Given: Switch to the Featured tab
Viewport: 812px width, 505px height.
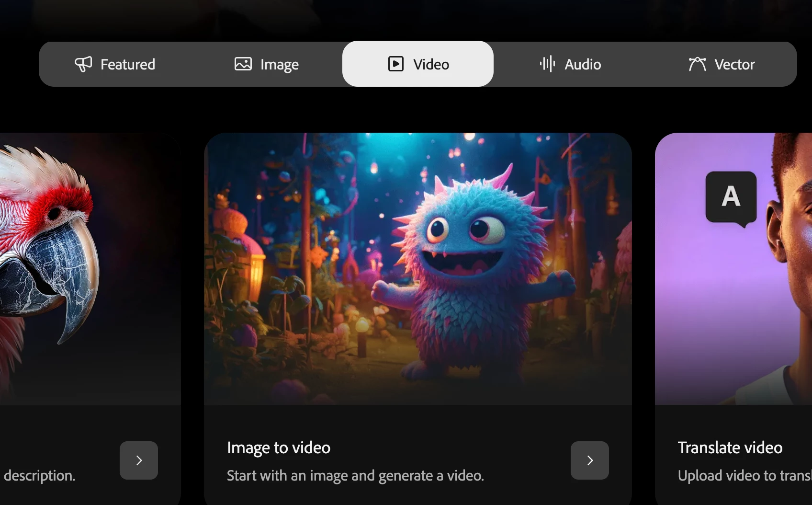Looking at the screenshot, I should [x=115, y=64].
